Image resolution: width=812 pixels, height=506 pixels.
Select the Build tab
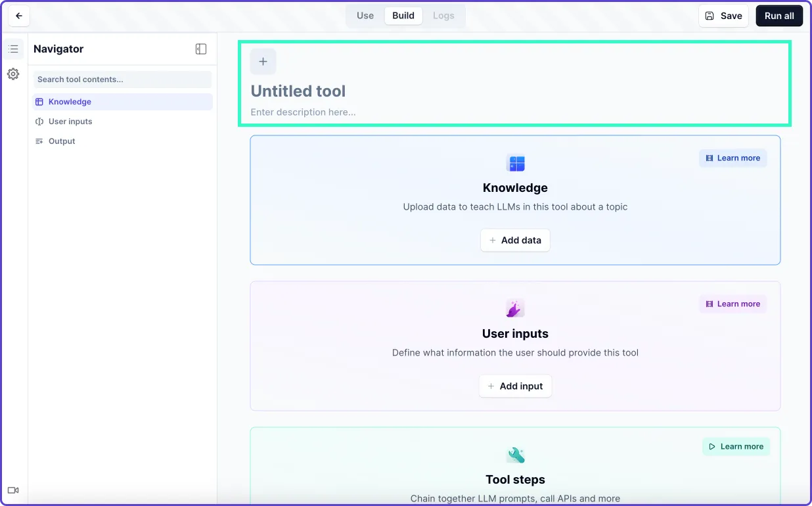[x=403, y=16]
